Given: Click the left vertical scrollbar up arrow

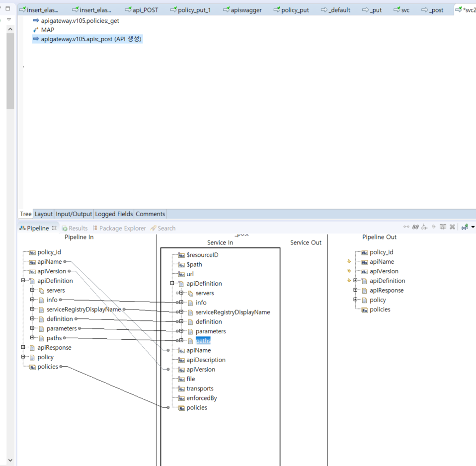Looking at the screenshot, I should pyautogui.click(x=10, y=30).
